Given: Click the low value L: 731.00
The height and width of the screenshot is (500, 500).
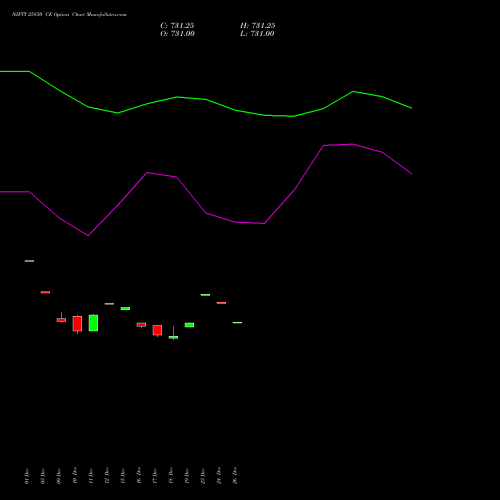Looking at the screenshot, I should (257, 34).
